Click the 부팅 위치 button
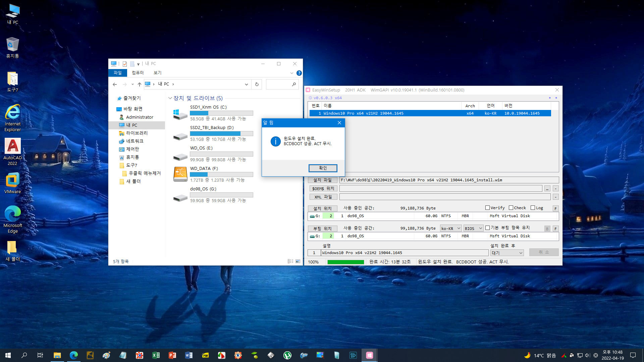This screenshot has width=644, height=362. [322, 228]
